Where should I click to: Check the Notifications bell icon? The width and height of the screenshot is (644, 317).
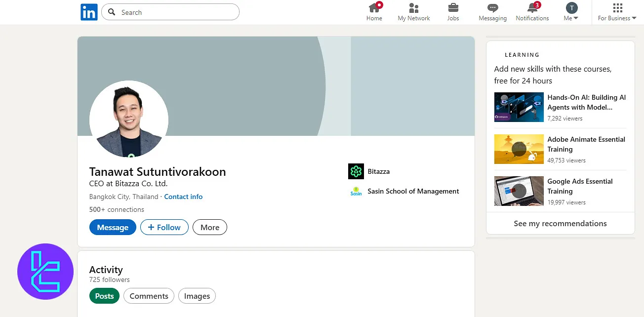coord(532,8)
